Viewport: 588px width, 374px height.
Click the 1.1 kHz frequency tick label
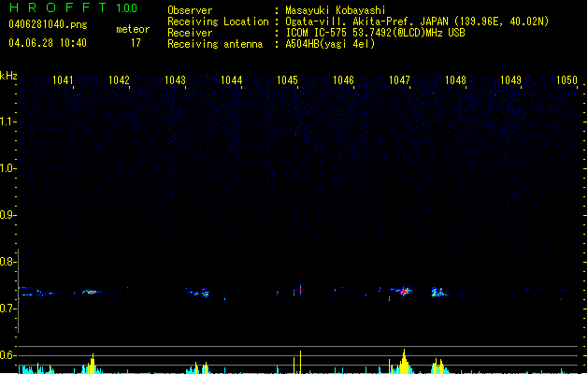tap(7, 122)
